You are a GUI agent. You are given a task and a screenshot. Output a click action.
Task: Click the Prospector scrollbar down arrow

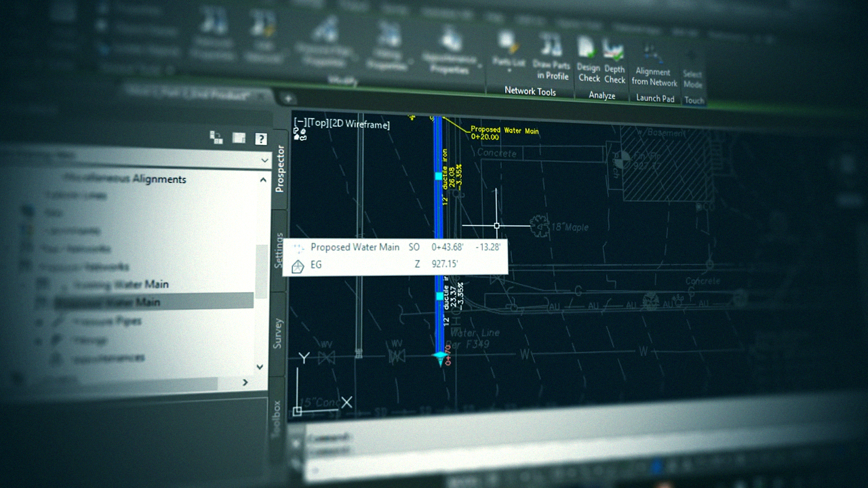(x=260, y=366)
